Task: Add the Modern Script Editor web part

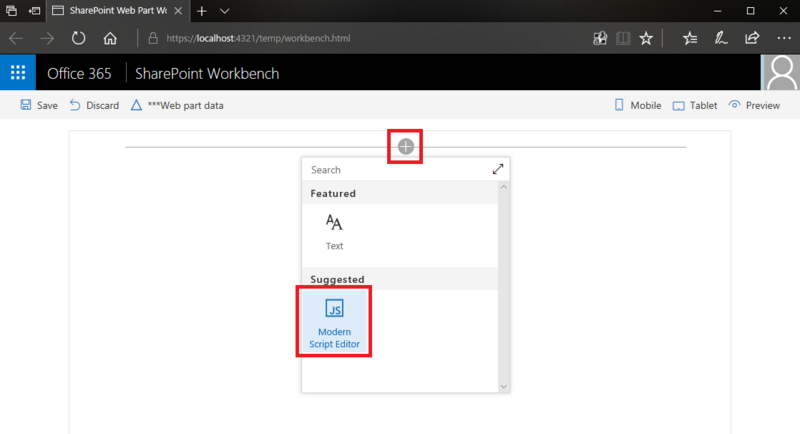Action: coord(334,322)
